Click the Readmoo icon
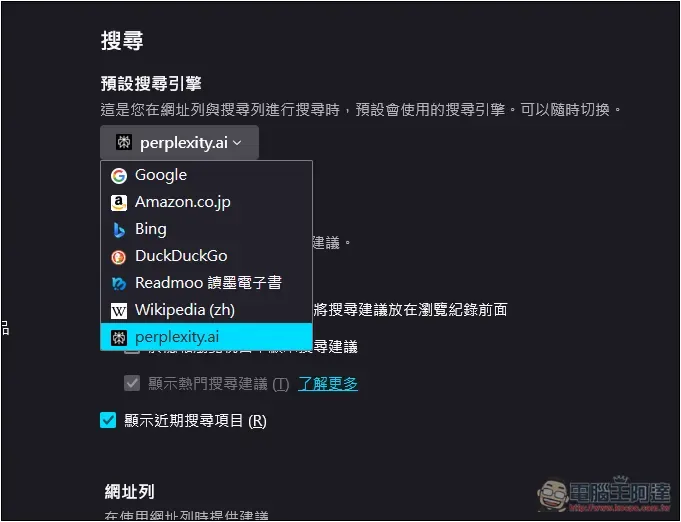681x522 pixels. 119,284
